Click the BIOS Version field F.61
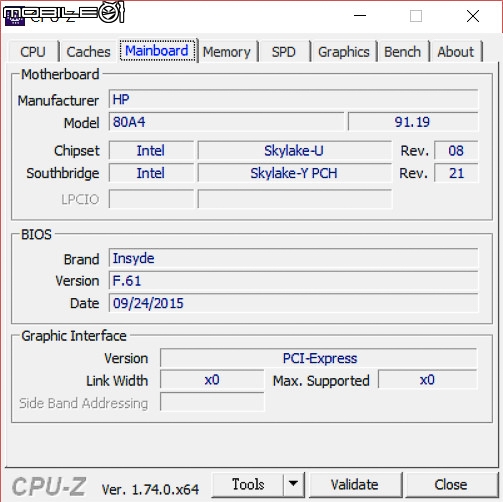503x502 pixels. point(294,280)
